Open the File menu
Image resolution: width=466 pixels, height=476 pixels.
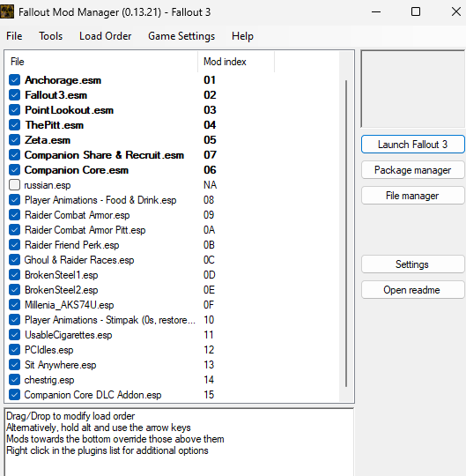[14, 36]
